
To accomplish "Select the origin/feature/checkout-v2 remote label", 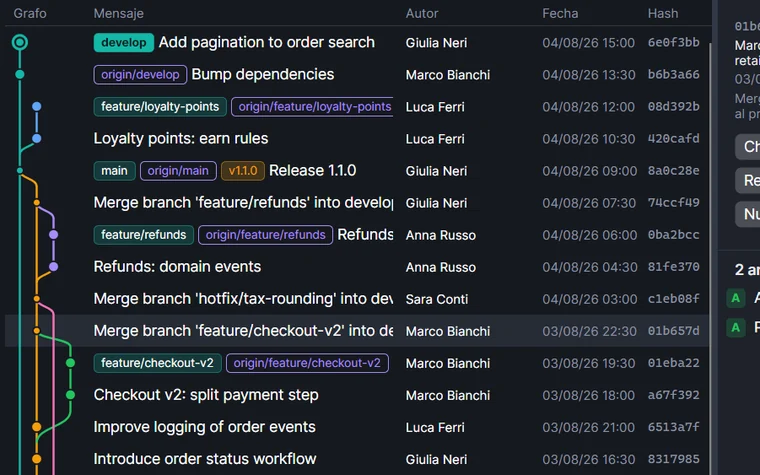I will (x=307, y=363).
